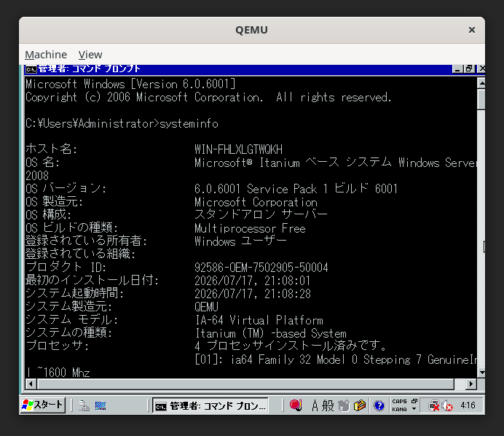
Task: Click the 'Microsoft Windows [Version 6.0.6001]' line
Action: pyautogui.click(x=130, y=84)
